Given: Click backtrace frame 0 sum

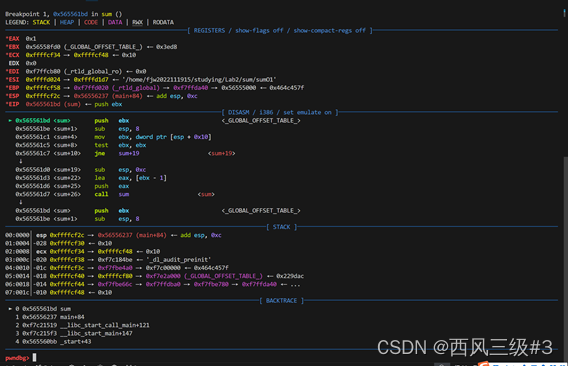Looking at the screenshot, I should [40, 309].
